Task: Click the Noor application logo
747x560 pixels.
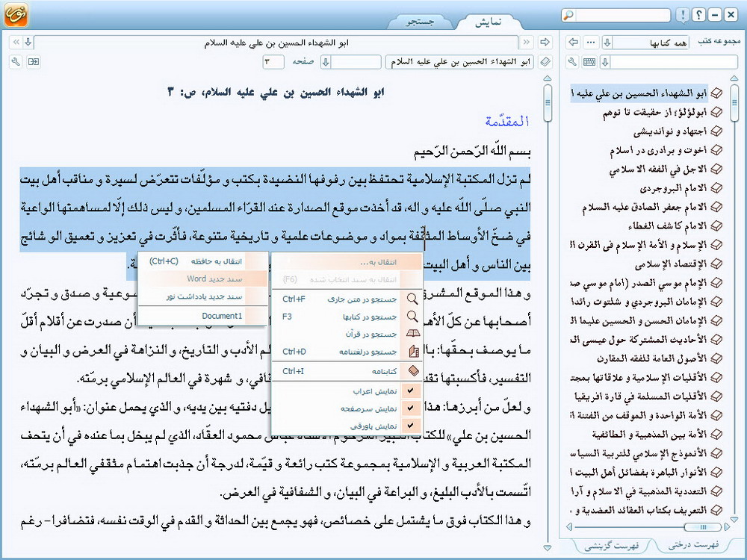Action: (16, 15)
